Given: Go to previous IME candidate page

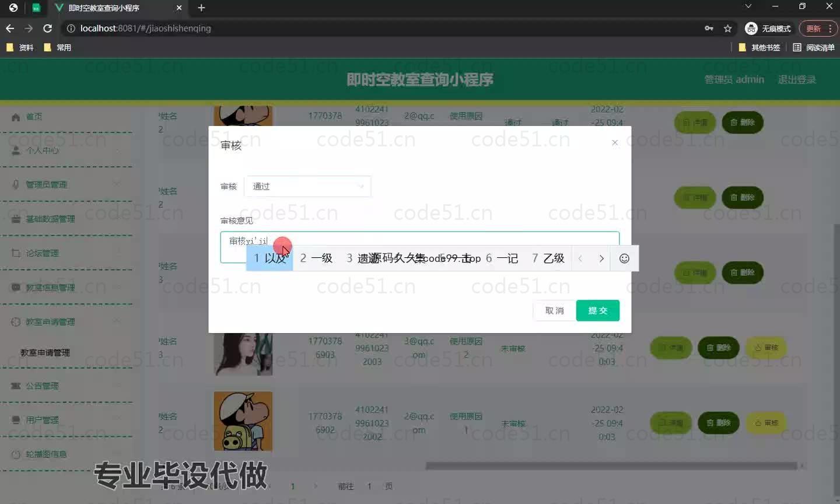Looking at the screenshot, I should (x=580, y=258).
